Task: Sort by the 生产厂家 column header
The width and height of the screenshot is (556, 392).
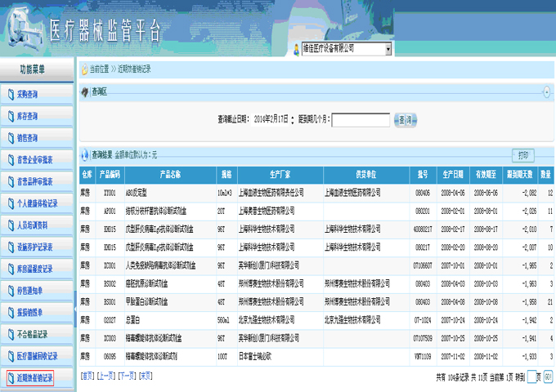Action: tap(280, 175)
